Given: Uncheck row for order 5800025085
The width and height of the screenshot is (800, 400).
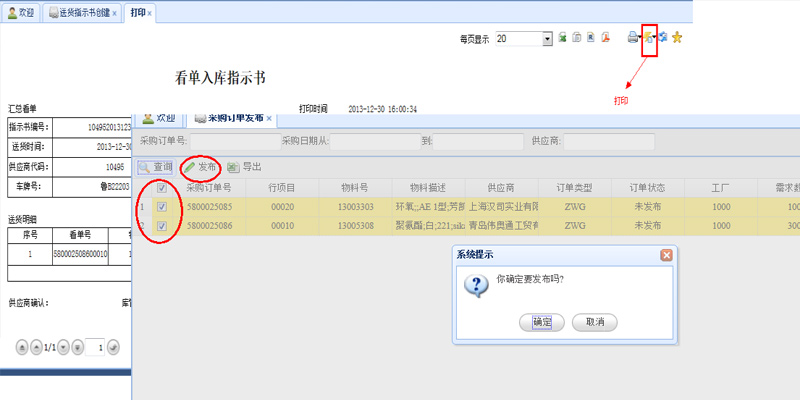Looking at the screenshot, I should pyautogui.click(x=162, y=207).
